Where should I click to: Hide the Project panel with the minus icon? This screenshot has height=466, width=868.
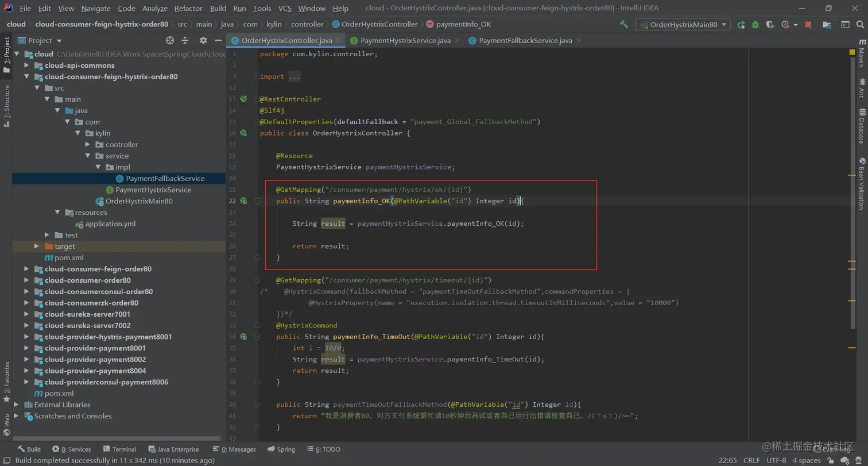click(x=218, y=40)
